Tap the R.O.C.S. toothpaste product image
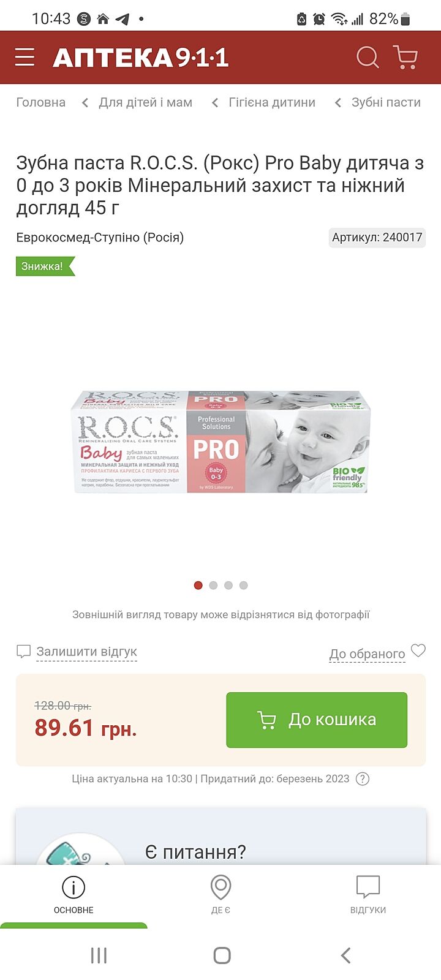Screen dimensions: 441x980 221,442
